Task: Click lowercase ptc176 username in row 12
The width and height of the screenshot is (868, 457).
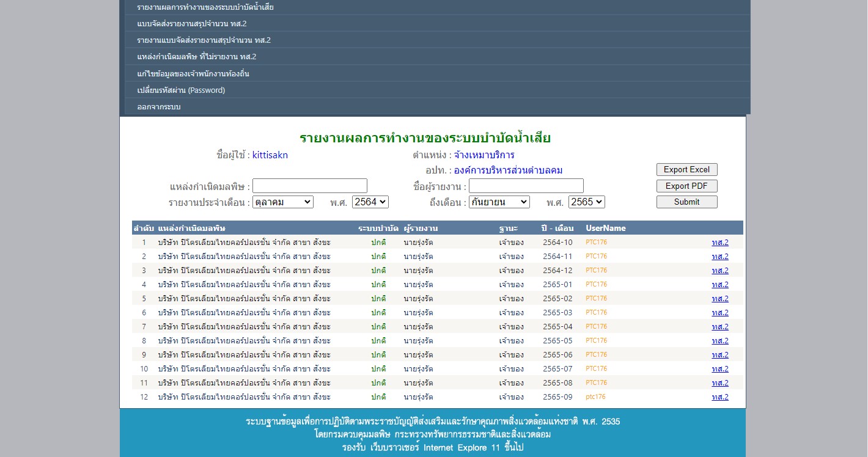Action: 595,397
